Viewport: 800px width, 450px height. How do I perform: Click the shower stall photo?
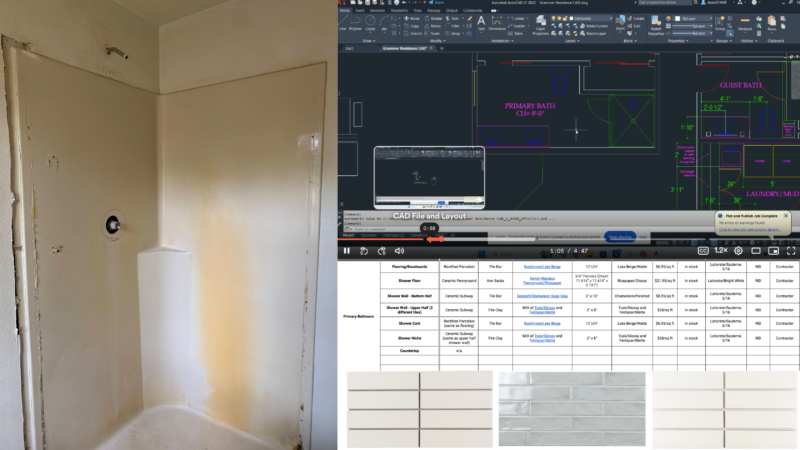[168, 225]
